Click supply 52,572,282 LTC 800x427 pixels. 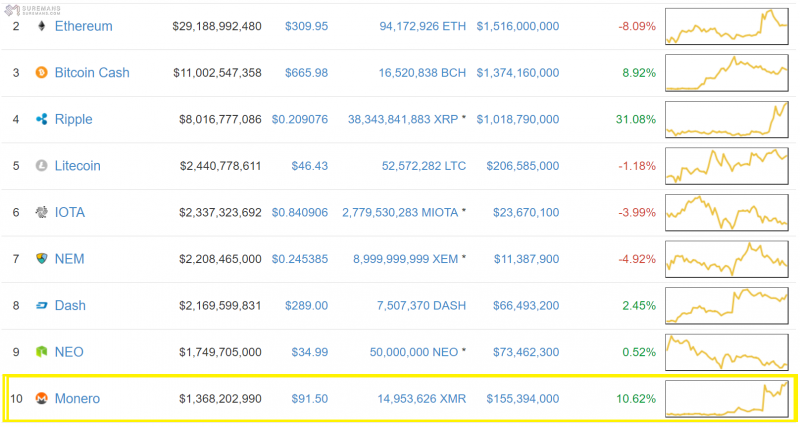(424, 166)
